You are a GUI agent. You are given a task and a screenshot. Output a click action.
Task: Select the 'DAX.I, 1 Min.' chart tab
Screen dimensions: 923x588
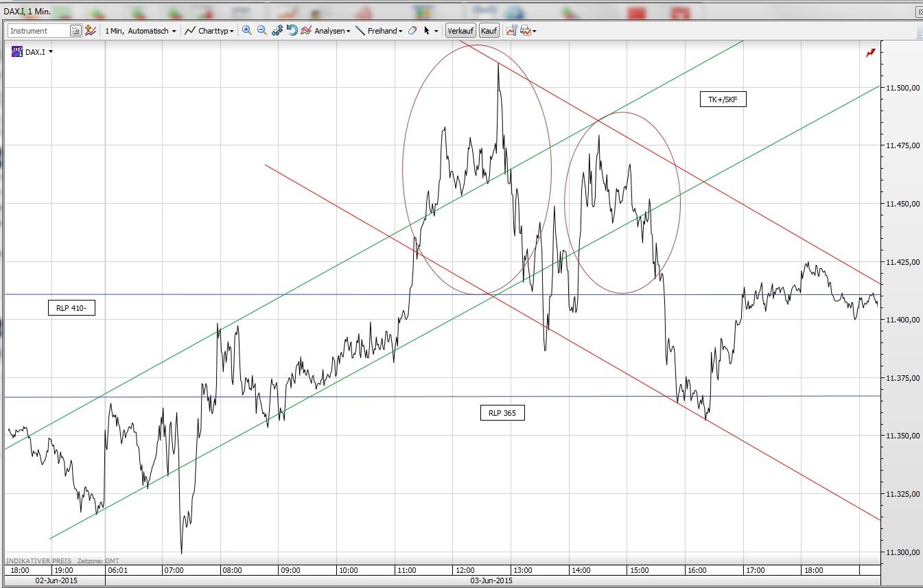coord(27,11)
